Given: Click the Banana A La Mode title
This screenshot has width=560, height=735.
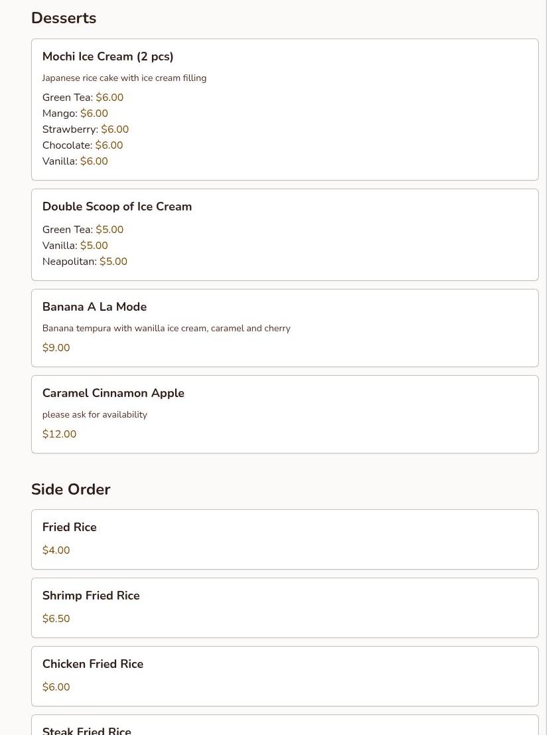Looking at the screenshot, I should 94,307.
